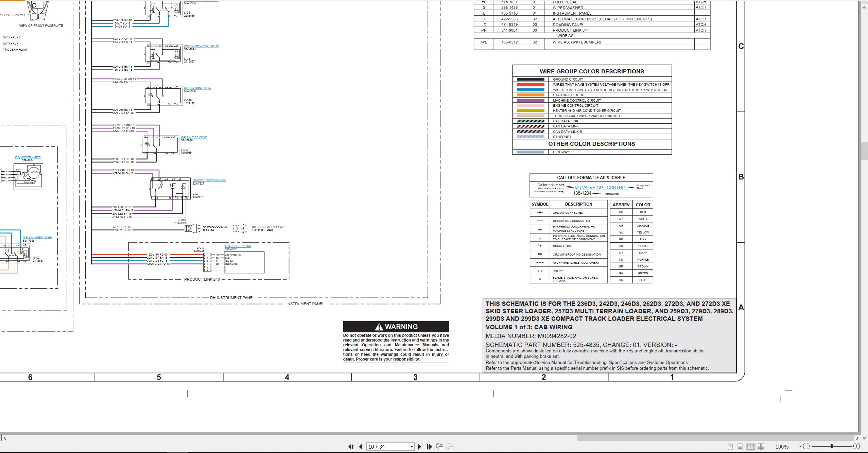Click the RH FR FLOOD LAMP label

pos(215,227)
